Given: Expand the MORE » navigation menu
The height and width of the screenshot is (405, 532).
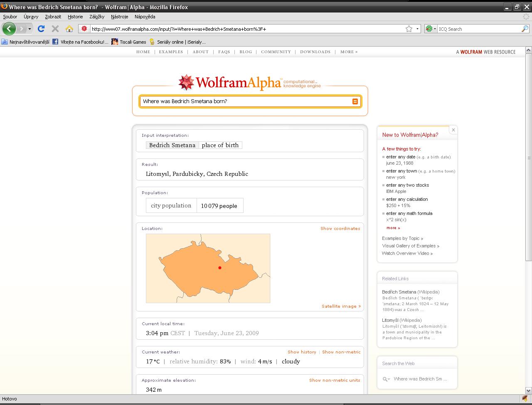Looking at the screenshot, I should pyautogui.click(x=349, y=52).
